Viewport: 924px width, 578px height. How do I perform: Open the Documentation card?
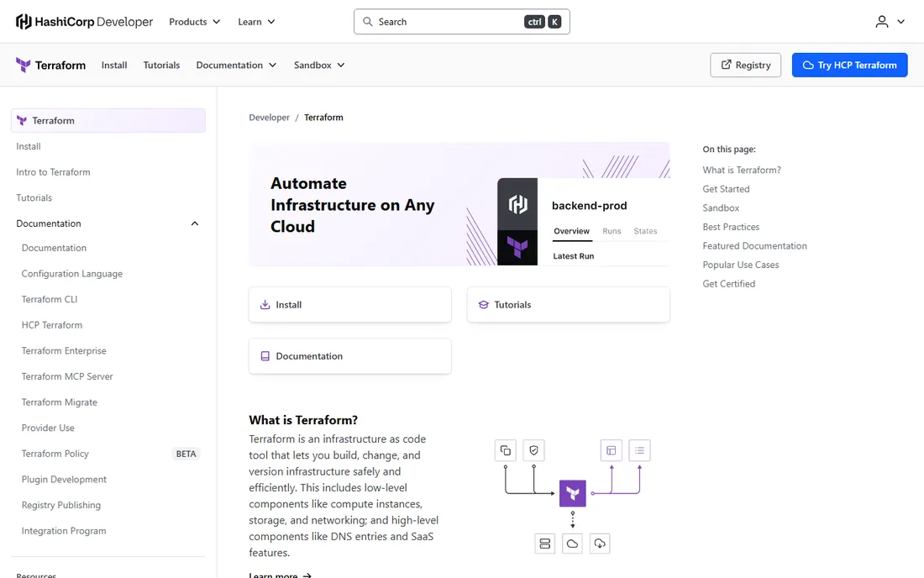click(x=350, y=356)
